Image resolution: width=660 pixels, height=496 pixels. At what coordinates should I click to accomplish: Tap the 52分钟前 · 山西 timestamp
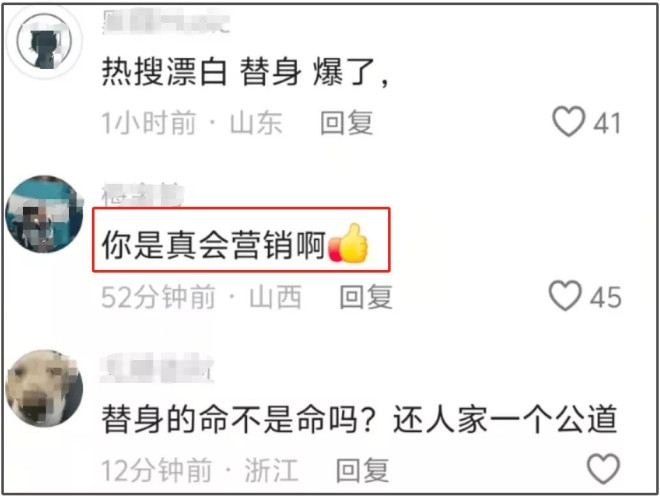pyautogui.click(x=201, y=297)
